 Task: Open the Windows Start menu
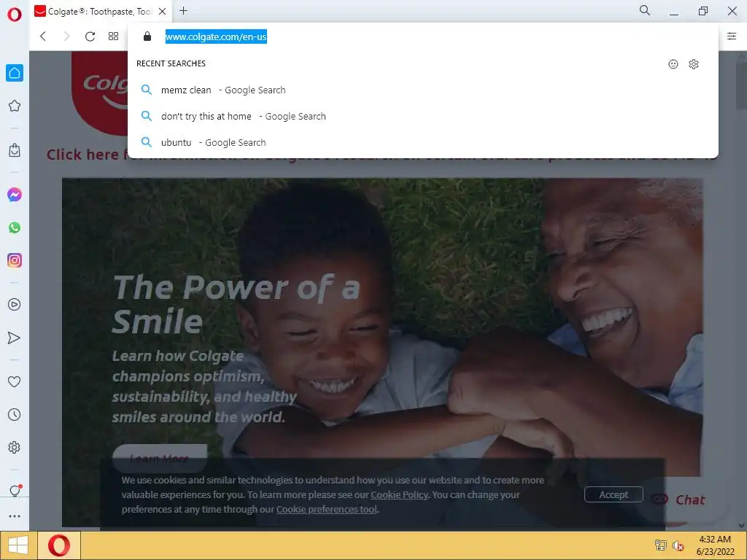coord(18,545)
